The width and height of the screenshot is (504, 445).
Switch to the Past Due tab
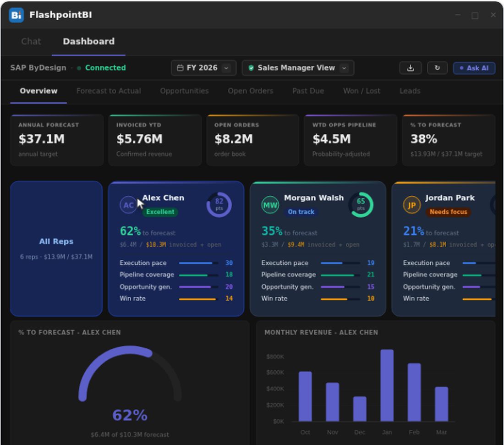[x=308, y=91]
